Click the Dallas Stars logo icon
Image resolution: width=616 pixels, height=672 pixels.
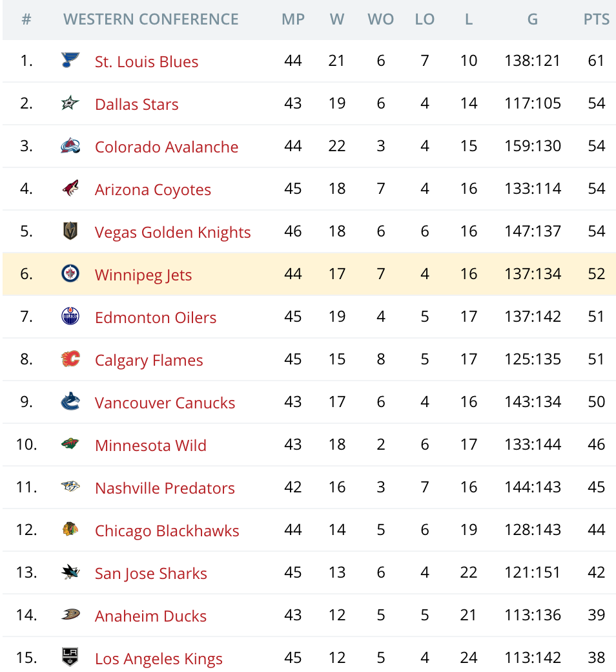[x=70, y=103]
